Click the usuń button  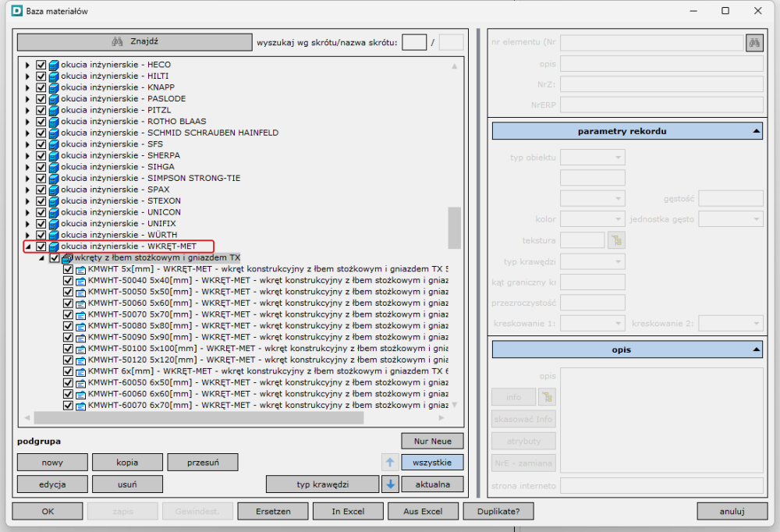point(127,484)
